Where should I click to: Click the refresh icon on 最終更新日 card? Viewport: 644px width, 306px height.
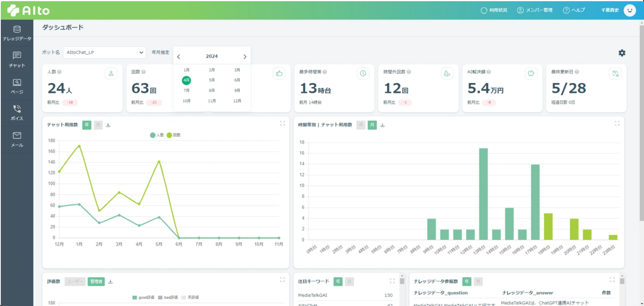click(615, 74)
